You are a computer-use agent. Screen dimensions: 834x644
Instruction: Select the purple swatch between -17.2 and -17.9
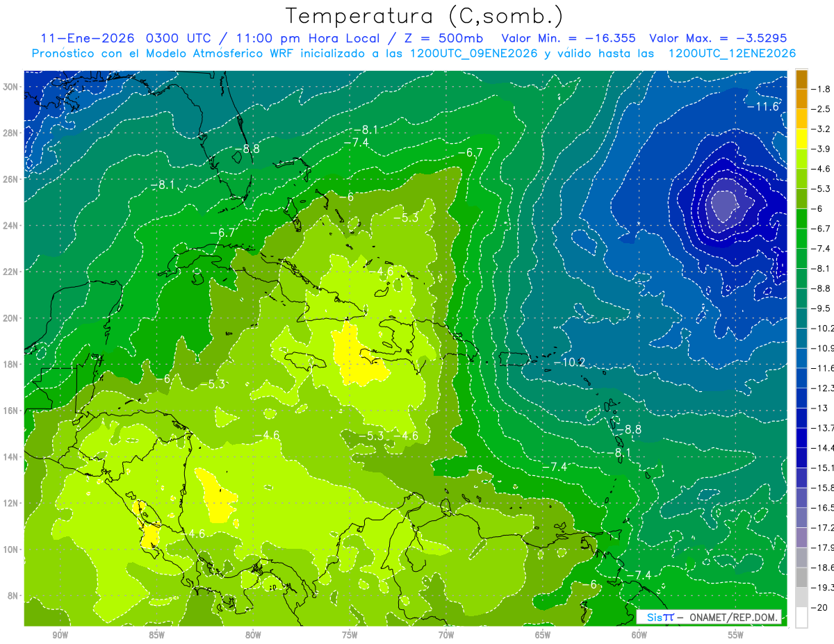pyautogui.click(x=801, y=538)
